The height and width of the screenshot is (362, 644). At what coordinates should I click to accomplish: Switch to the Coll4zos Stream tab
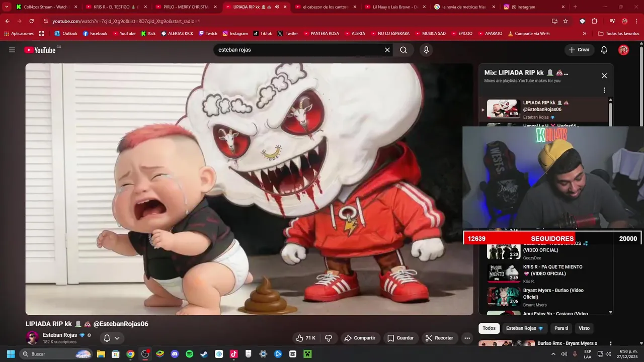[x=47, y=7]
